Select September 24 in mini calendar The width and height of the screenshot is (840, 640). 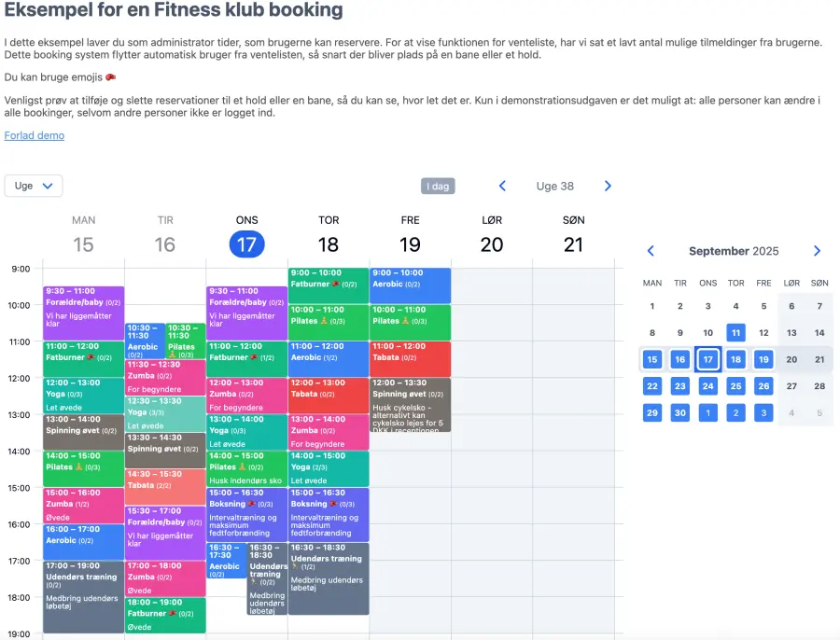pyautogui.click(x=708, y=386)
